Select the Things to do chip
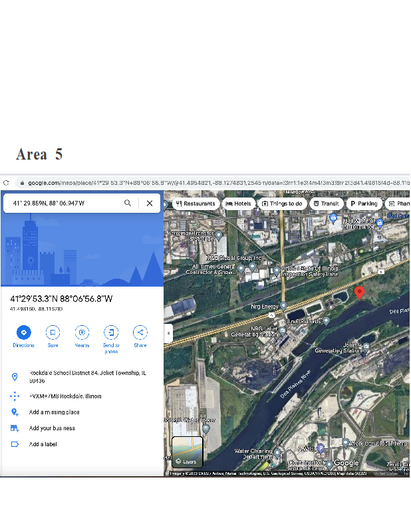This screenshot has height=532, width=411. pos(282,203)
